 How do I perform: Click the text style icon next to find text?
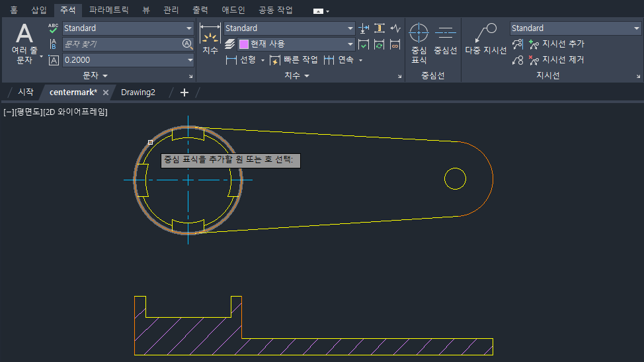click(x=53, y=44)
